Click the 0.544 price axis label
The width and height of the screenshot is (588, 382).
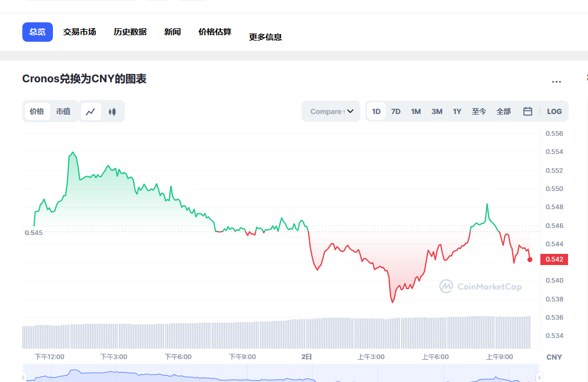pyautogui.click(x=554, y=244)
